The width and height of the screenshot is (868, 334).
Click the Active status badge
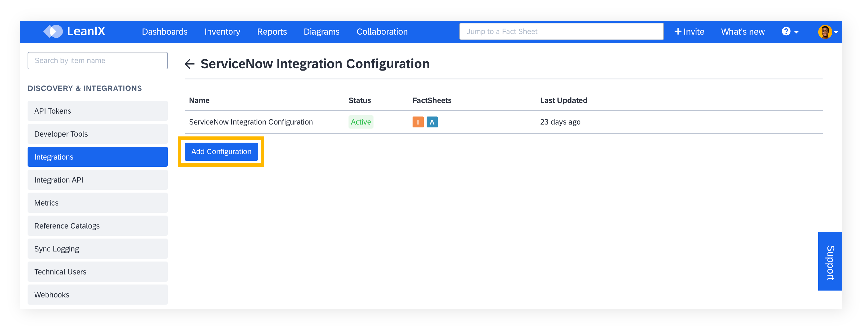[361, 122]
